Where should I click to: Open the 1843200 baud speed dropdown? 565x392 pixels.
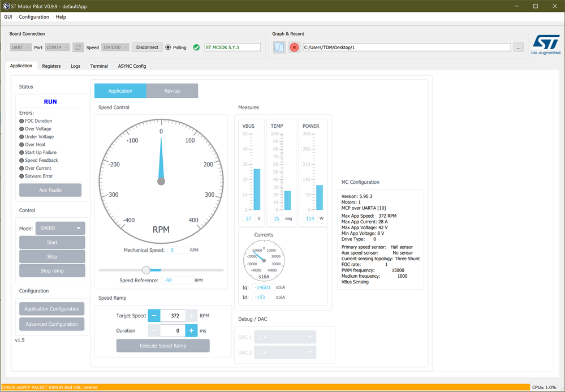point(115,47)
